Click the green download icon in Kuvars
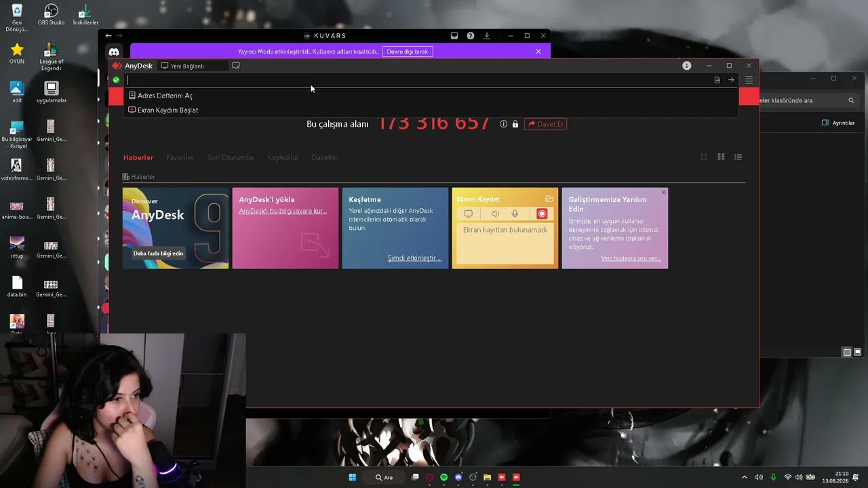Image resolution: width=868 pixels, height=488 pixels. [x=487, y=36]
